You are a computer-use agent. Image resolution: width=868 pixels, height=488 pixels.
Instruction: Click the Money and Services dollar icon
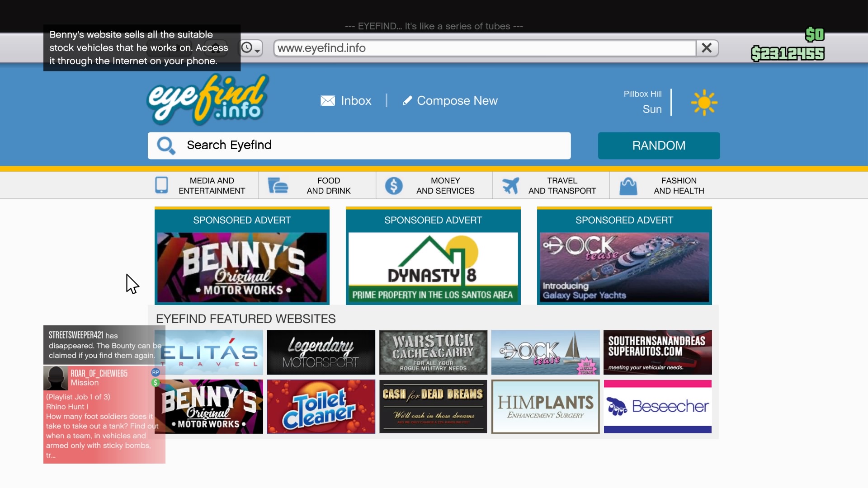point(393,185)
